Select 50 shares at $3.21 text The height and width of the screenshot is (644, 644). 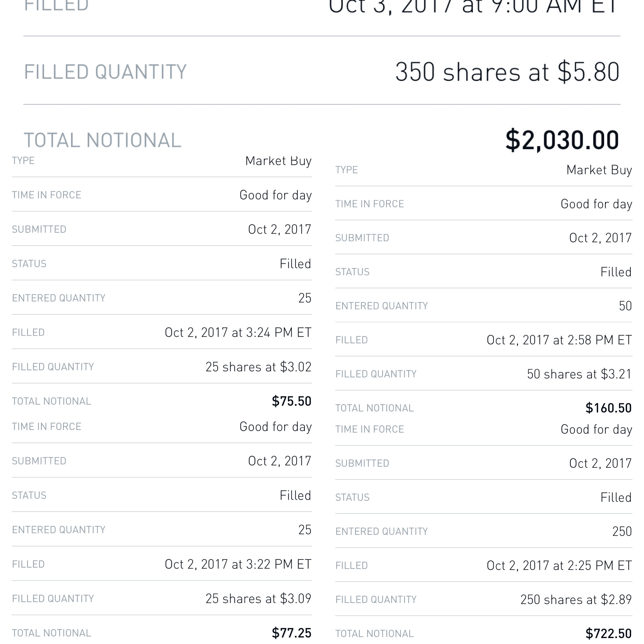click(579, 374)
